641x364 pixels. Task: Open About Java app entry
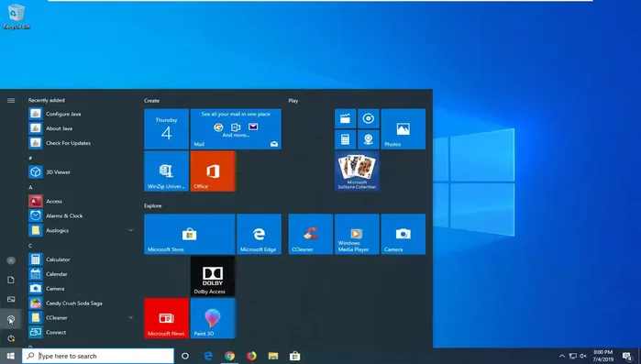(x=81, y=128)
